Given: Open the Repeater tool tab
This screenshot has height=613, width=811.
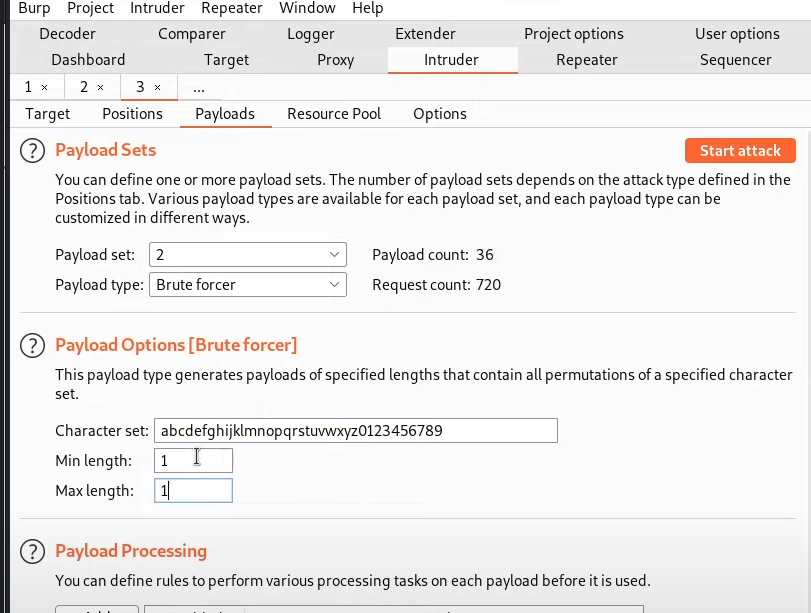Looking at the screenshot, I should point(587,60).
